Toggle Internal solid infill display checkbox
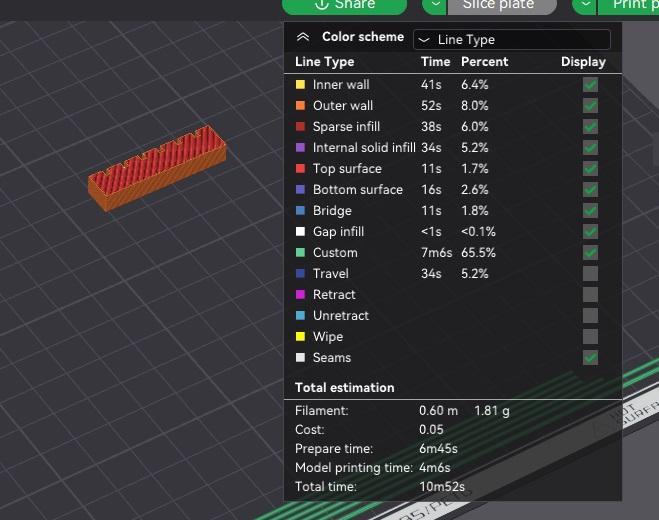 click(590, 148)
